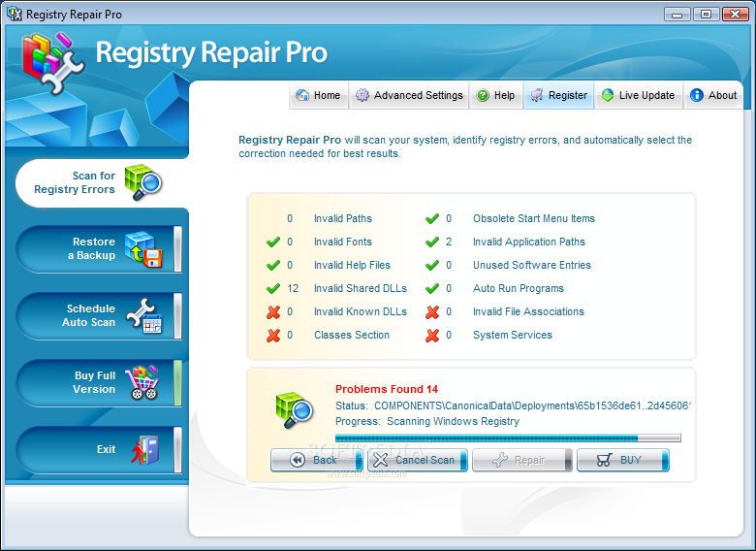Click the Exit sidebar button
Image resolution: width=756 pixels, height=551 pixels.
[x=99, y=450]
